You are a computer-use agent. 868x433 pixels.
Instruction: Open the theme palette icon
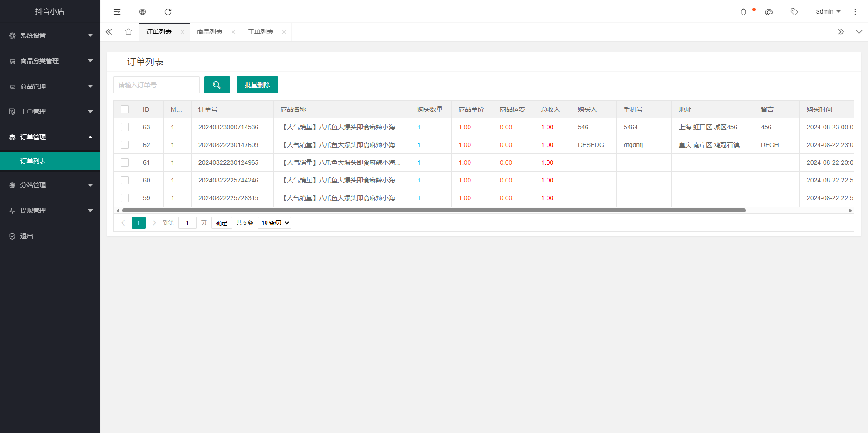[x=769, y=11]
